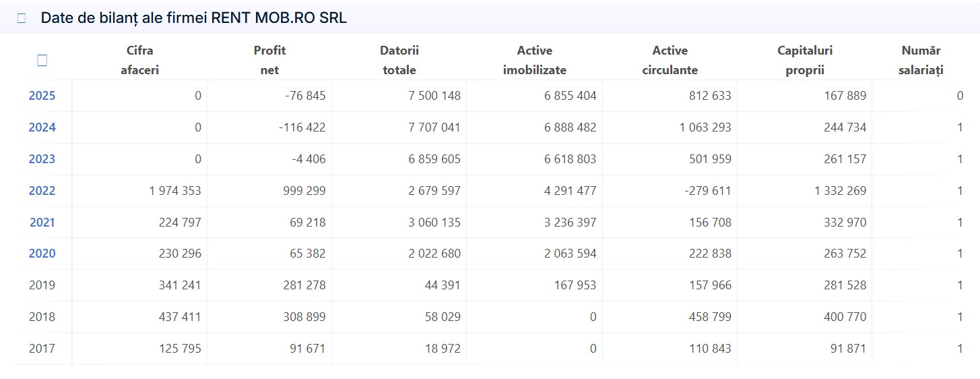Click the equity value 1 332 269
This screenshot has width=980, height=379.
(841, 191)
